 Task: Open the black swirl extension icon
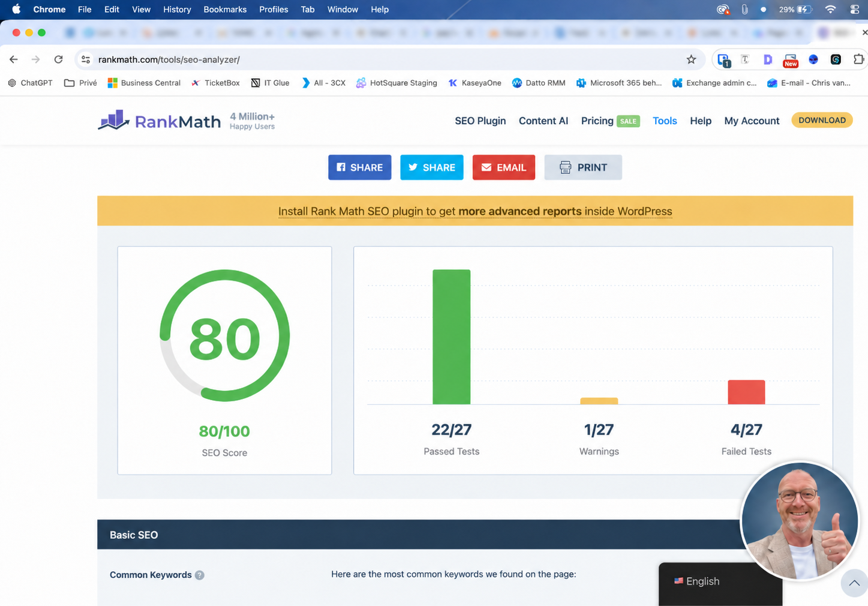click(836, 59)
